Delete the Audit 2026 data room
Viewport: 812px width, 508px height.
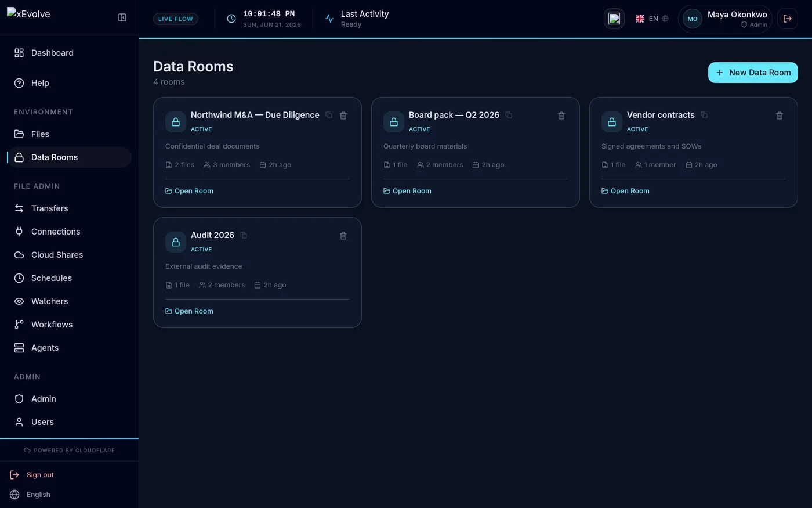click(343, 236)
